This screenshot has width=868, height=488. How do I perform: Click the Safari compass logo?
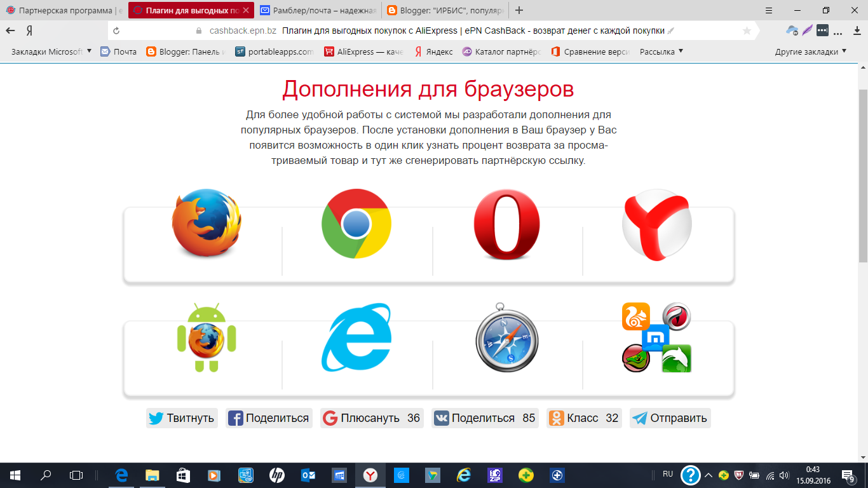tap(507, 337)
